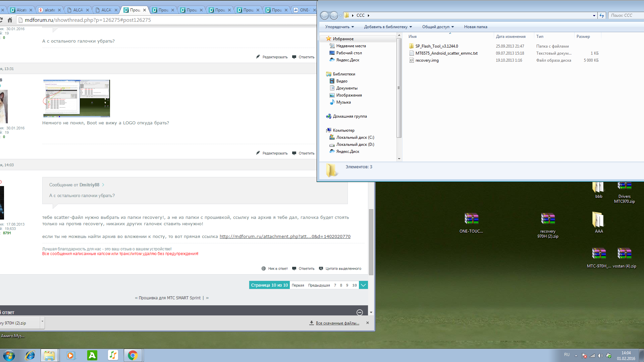
Task: Open Общий доступ dropdown menu
Action: (438, 27)
